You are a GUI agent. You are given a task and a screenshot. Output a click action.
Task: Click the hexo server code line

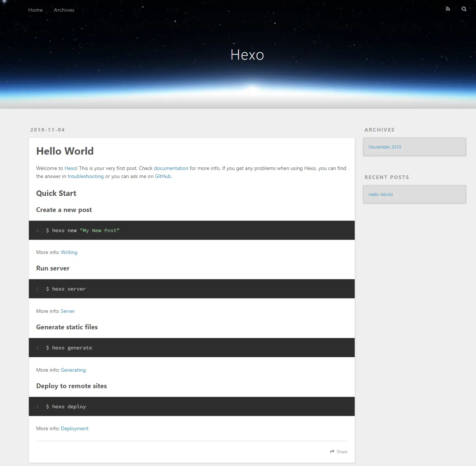point(66,289)
